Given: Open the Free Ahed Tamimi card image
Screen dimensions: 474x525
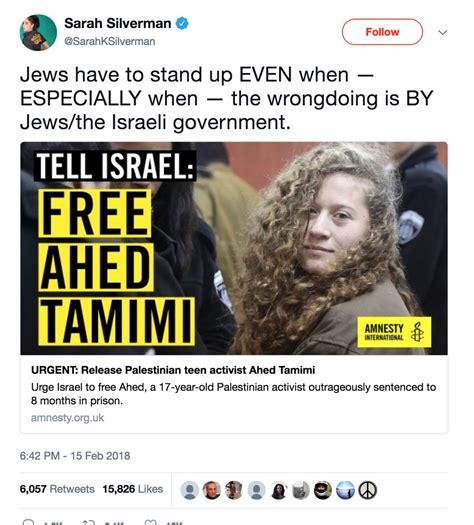Looking at the screenshot, I should 234,248.
